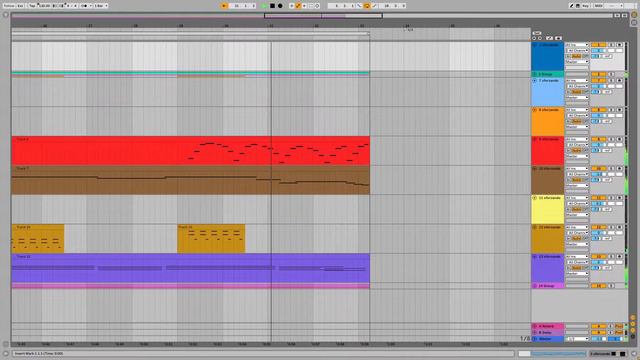The image size is (640, 360).
Task: Click the Back to Arrangement button top right
Action: pos(634,15)
